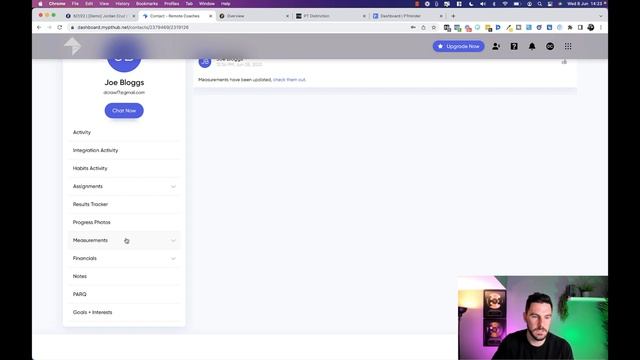Image resolution: width=640 pixels, height=360 pixels.
Task: Click the contact email address text
Action: pos(124,93)
